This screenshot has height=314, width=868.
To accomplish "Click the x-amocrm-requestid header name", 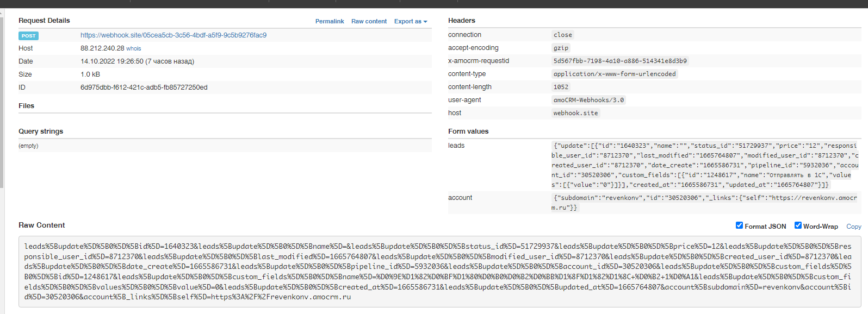I will pyautogui.click(x=479, y=61).
